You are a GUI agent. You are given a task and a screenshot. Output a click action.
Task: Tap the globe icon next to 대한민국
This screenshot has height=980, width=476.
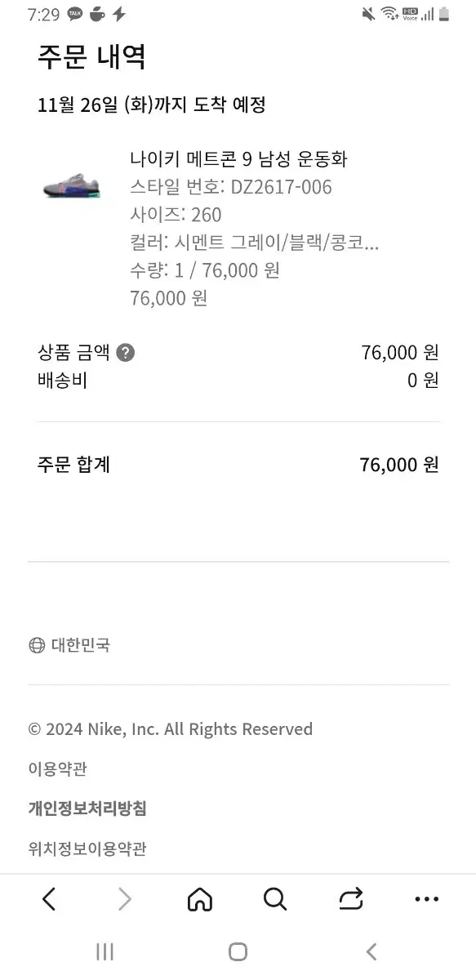pyautogui.click(x=37, y=645)
